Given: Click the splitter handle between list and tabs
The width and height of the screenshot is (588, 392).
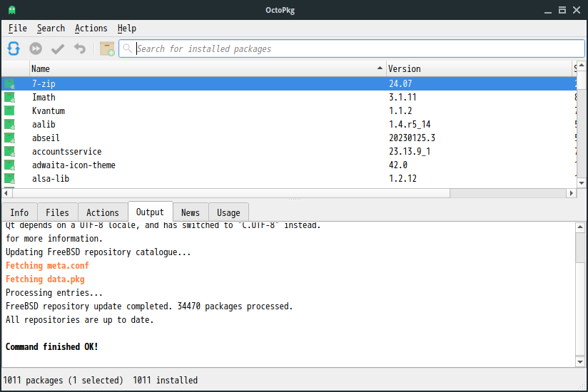Looking at the screenshot, I should click(295, 199).
